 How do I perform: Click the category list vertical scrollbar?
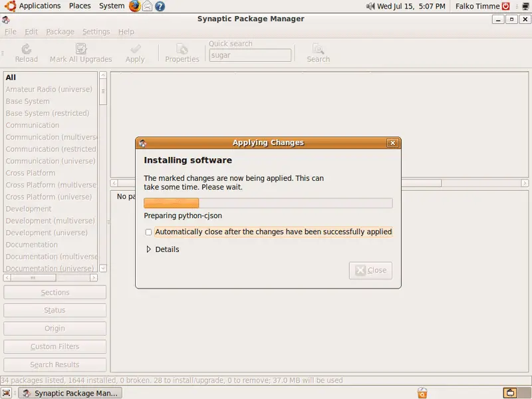[x=103, y=172]
